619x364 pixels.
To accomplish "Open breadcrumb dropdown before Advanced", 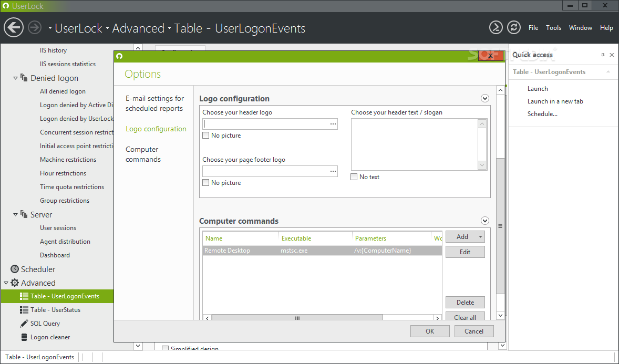I will pyautogui.click(x=107, y=28).
